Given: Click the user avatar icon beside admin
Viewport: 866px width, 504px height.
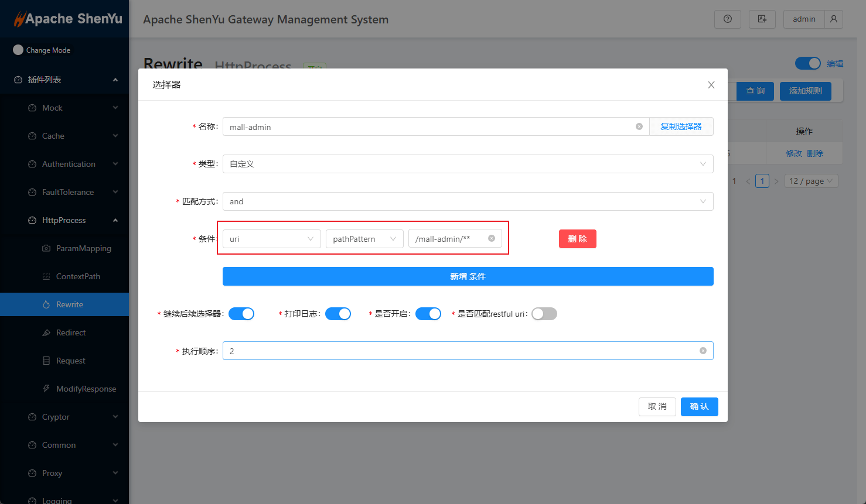Looking at the screenshot, I should pyautogui.click(x=833, y=19).
